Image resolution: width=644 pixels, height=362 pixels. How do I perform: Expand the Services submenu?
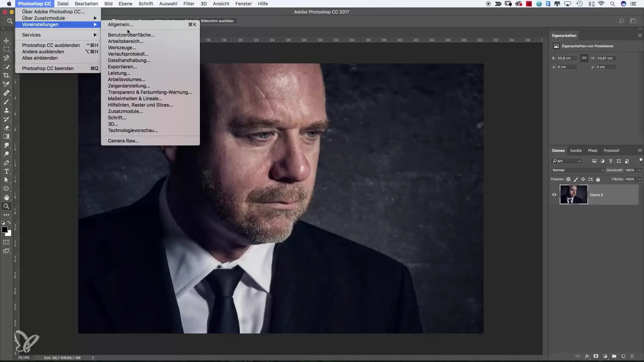58,35
